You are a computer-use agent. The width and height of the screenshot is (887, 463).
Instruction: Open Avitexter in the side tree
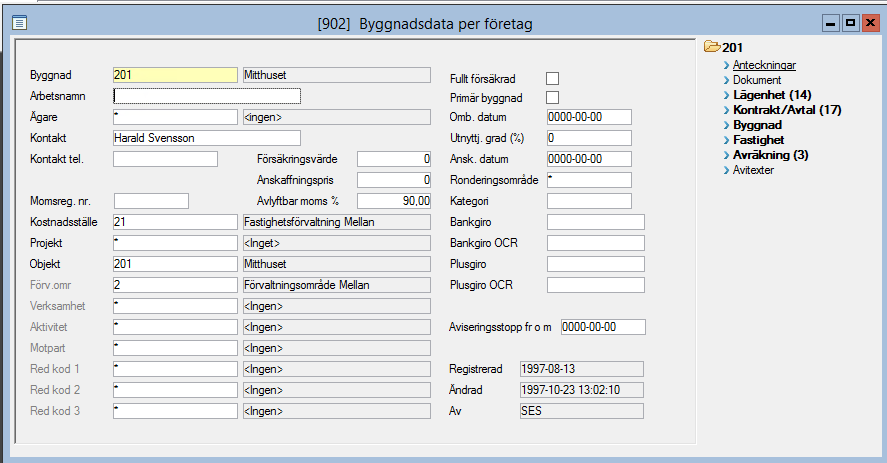753,170
